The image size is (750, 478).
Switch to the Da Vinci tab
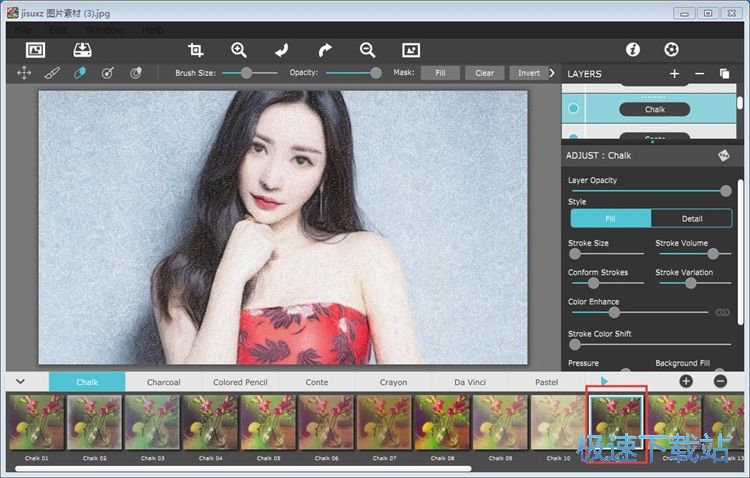pos(470,382)
